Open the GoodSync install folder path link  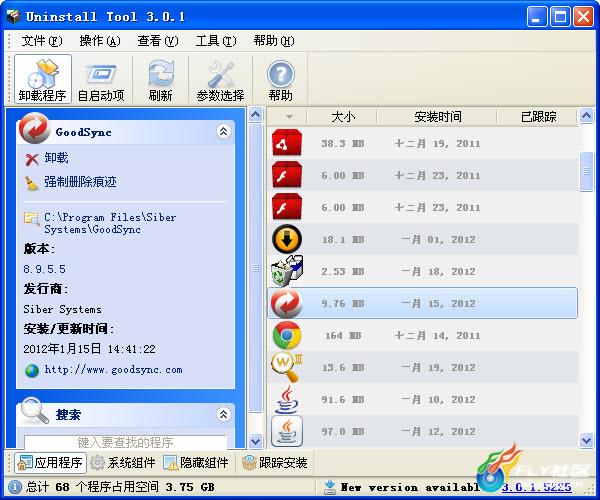click(110, 223)
